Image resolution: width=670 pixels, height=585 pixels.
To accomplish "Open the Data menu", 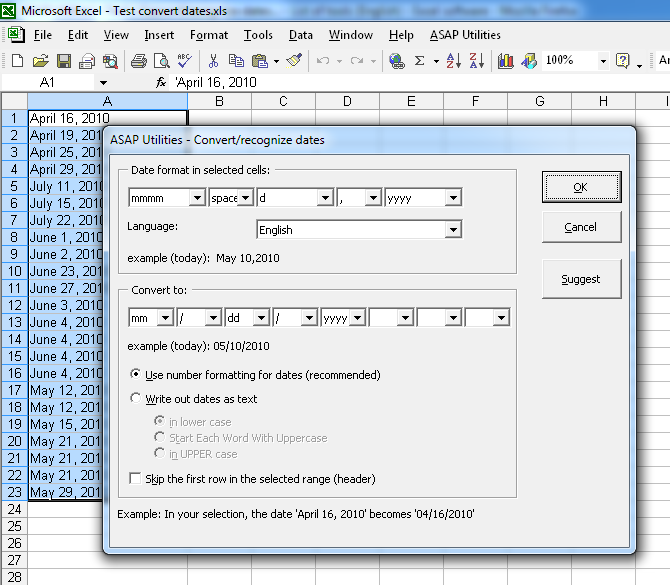I will point(301,35).
